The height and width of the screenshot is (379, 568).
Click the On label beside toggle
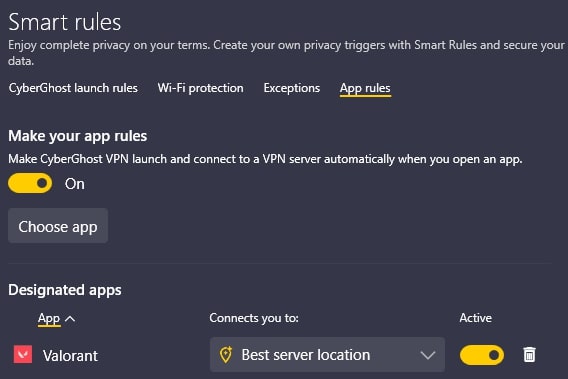pos(75,184)
